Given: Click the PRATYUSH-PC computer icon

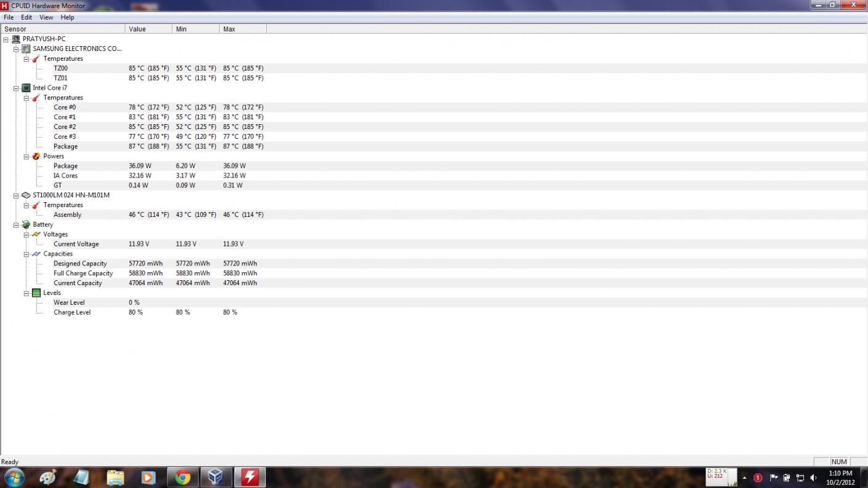Looking at the screenshot, I should point(16,39).
